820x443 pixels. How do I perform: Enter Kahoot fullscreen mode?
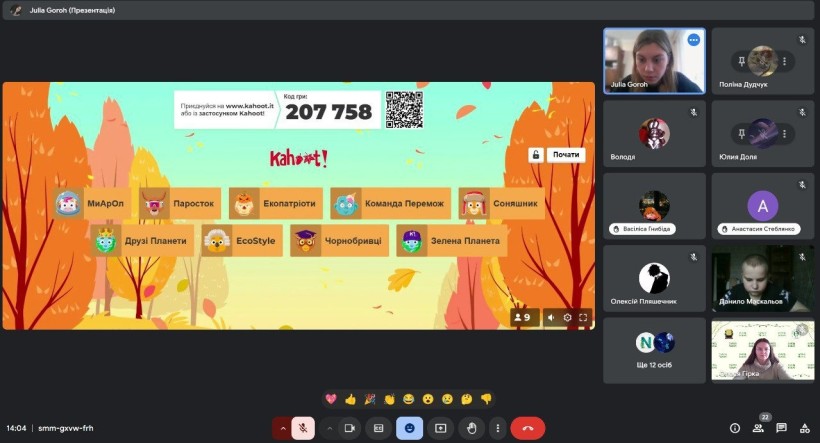pyautogui.click(x=583, y=317)
